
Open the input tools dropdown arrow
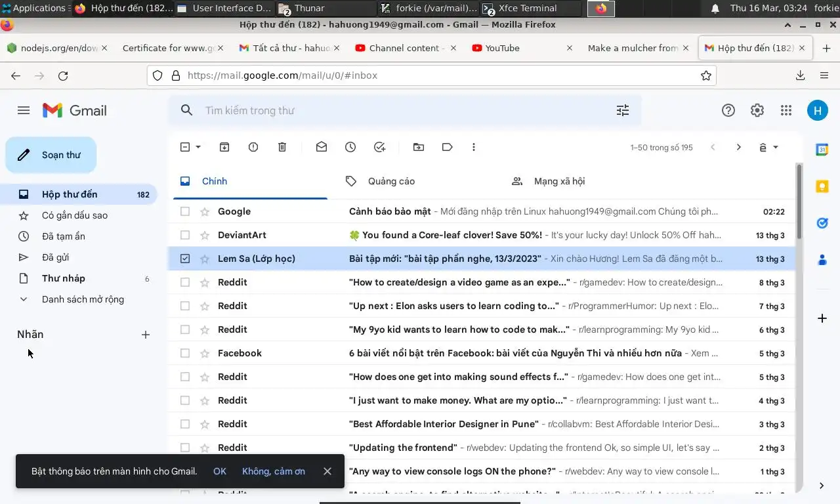[x=776, y=147]
